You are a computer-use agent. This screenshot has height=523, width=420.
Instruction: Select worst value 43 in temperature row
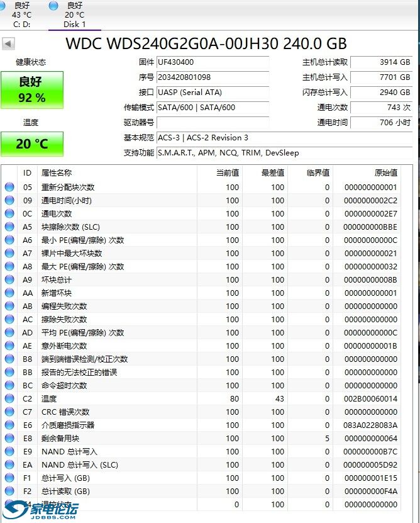click(280, 398)
